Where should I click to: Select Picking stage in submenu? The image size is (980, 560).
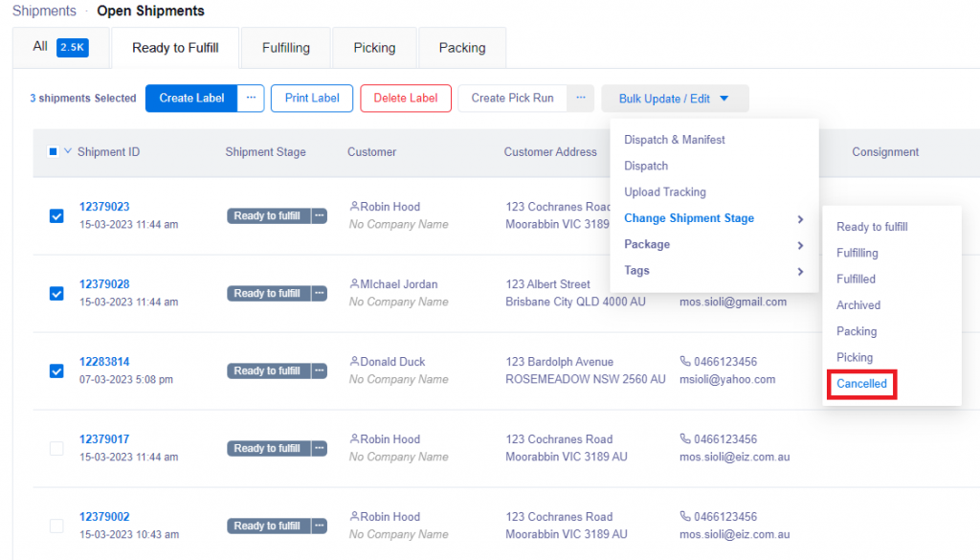point(855,357)
